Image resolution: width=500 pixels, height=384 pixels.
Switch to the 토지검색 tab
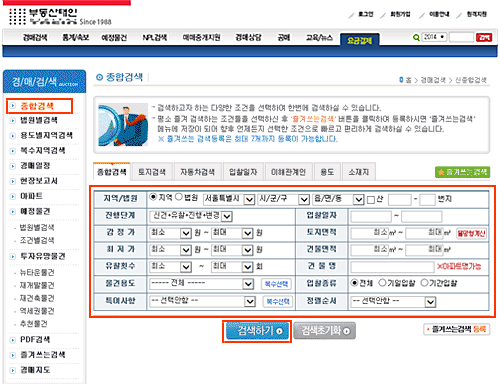click(x=152, y=172)
